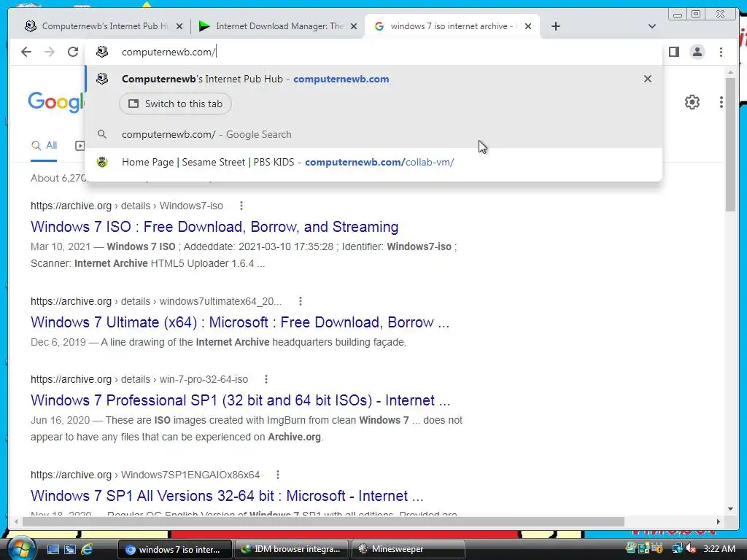This screenshot has height=560, width=747.
Task: Click the scroll down arrow of the page
Action: click(x=730, y=509)
